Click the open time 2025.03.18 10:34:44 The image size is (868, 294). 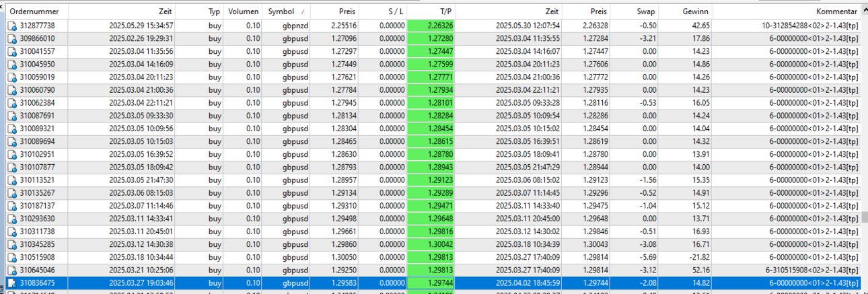141,257
